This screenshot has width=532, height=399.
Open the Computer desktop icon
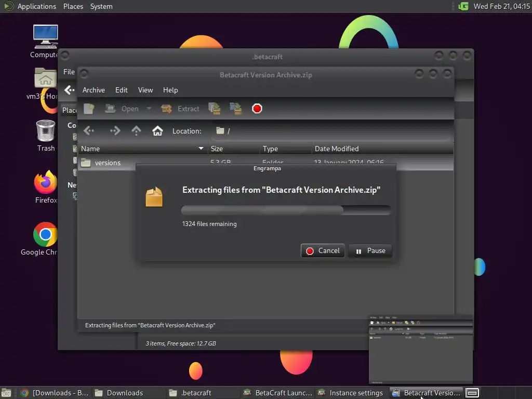pos(46,42)
